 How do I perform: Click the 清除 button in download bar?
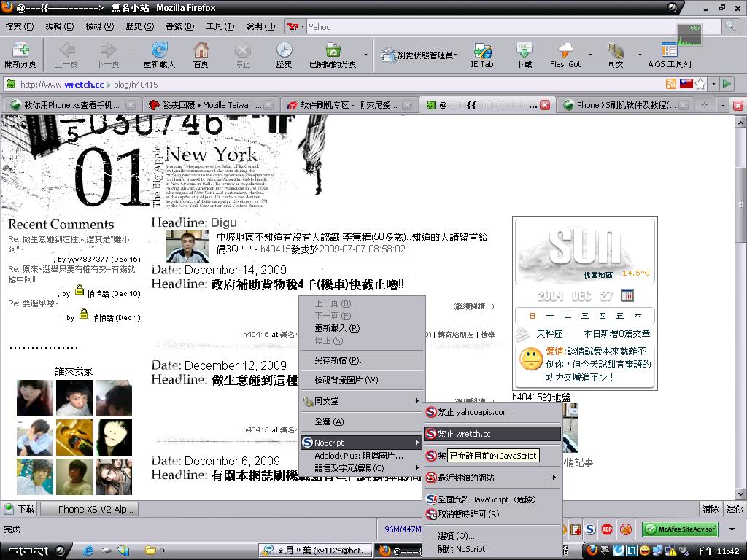pos(710,509)
